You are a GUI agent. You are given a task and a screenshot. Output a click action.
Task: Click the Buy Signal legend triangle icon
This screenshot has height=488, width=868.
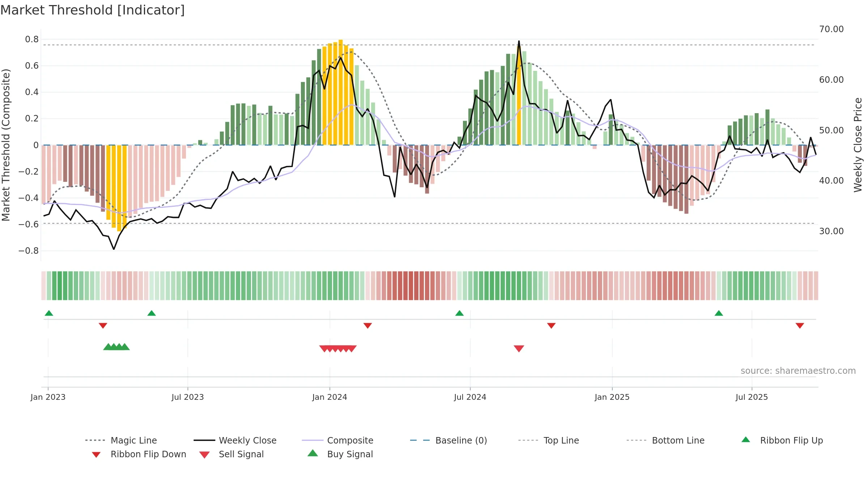(x=313, y=453)
